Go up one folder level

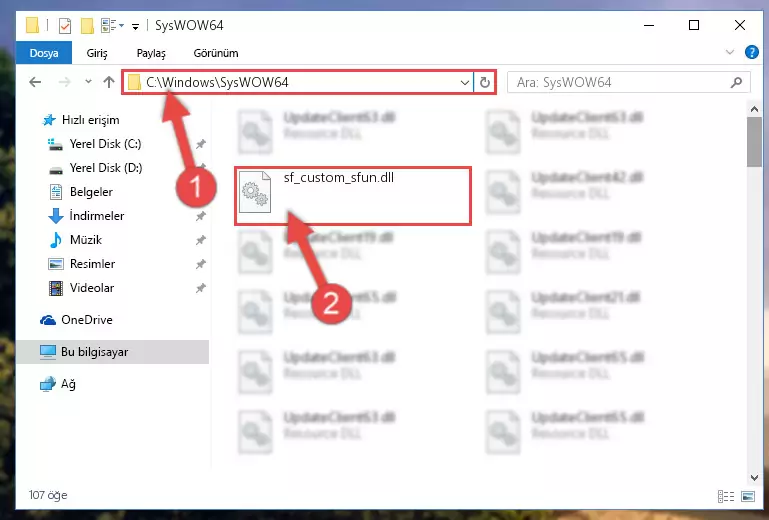pos(109,82)
